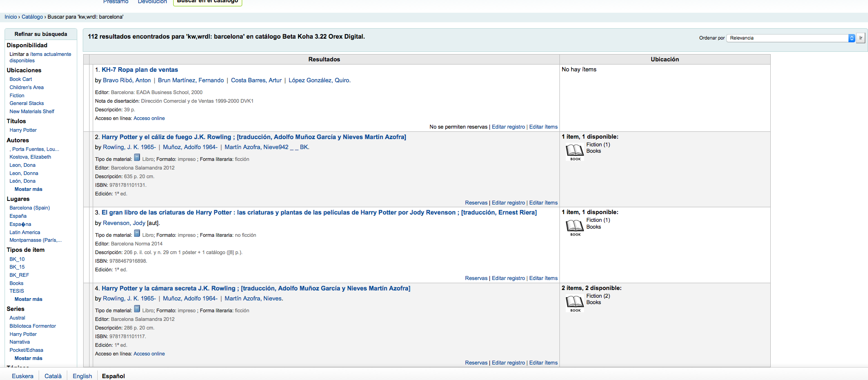Switch language to Català tab
868x380 pixels.
pyautogui.click(x=53, y=376)
